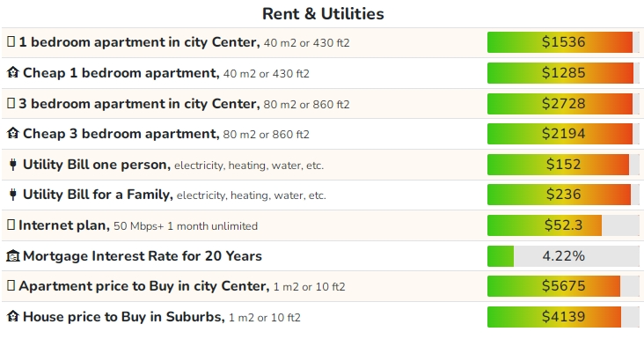Click the $152 utility bill bar
The image size is (644, 339).
coord(563,165)
